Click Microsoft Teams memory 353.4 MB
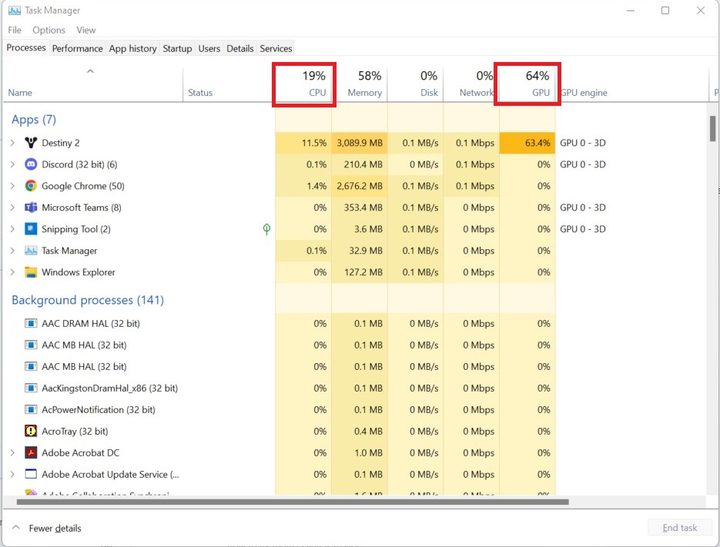Image resolution: width=720 pixels, height=547 pixels. tap(363, 208)
